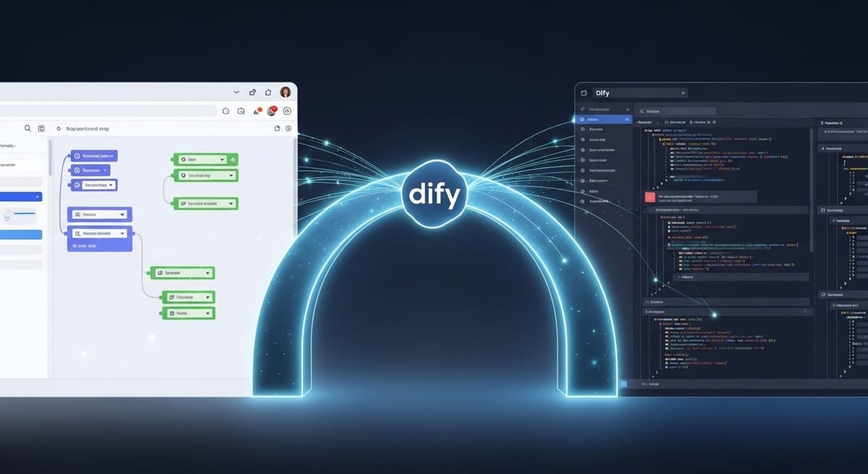Viewport: 868px width, 474px height.
Task: Click the copy icon next to the magnifier
Action: (x=41, y=128)
